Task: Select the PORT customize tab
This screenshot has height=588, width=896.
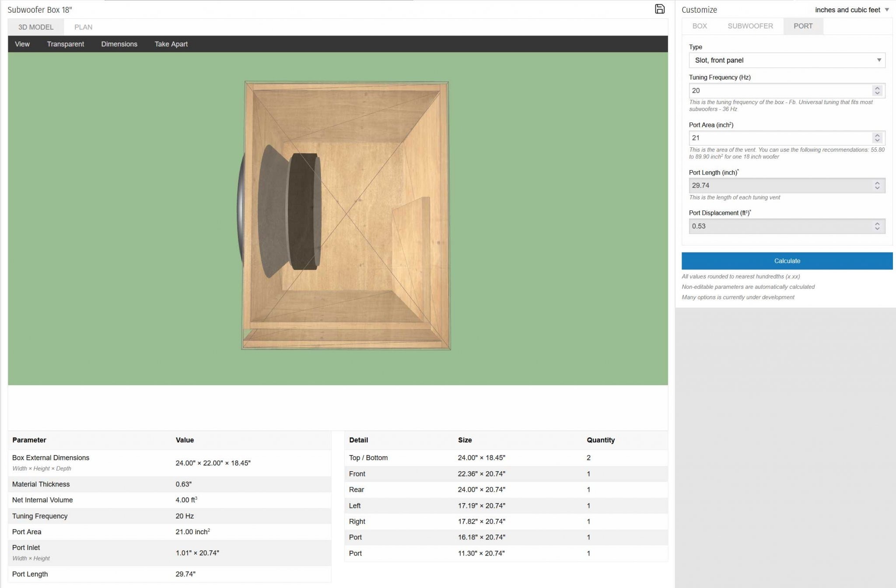Action: tap(803, 26)
